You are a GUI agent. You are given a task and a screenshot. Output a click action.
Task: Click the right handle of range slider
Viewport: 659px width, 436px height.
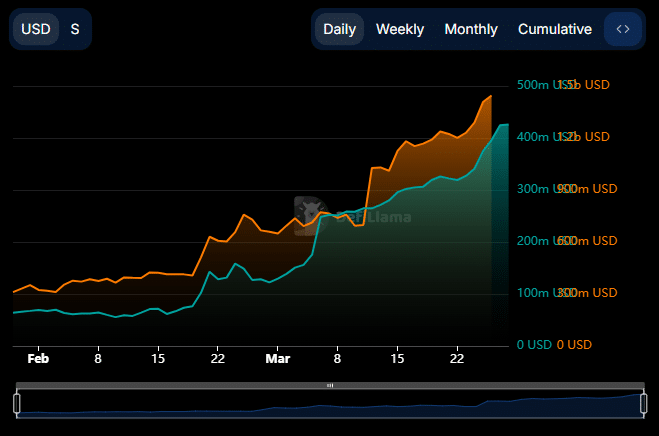(x=642, y=403)
